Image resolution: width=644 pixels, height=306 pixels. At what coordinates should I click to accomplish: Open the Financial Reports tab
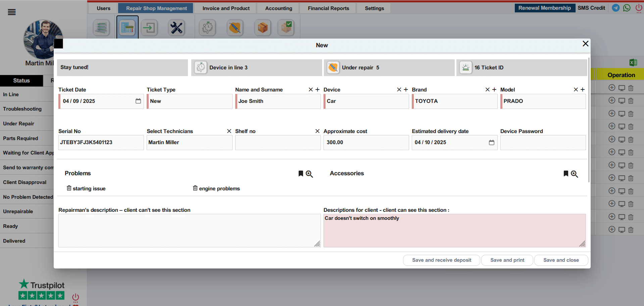click(x=328, y=8)
